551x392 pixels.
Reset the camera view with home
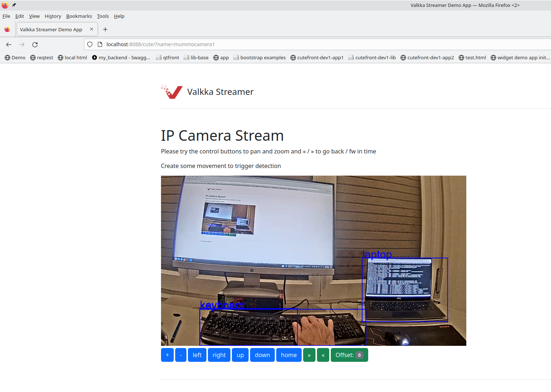289,355
